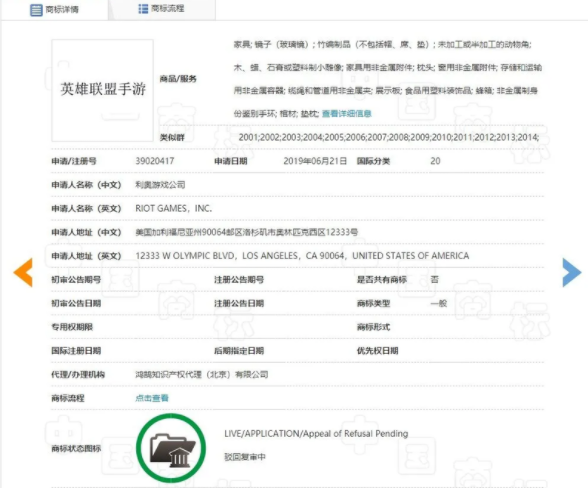Select the trademark type value 一般

pos(438,303)
